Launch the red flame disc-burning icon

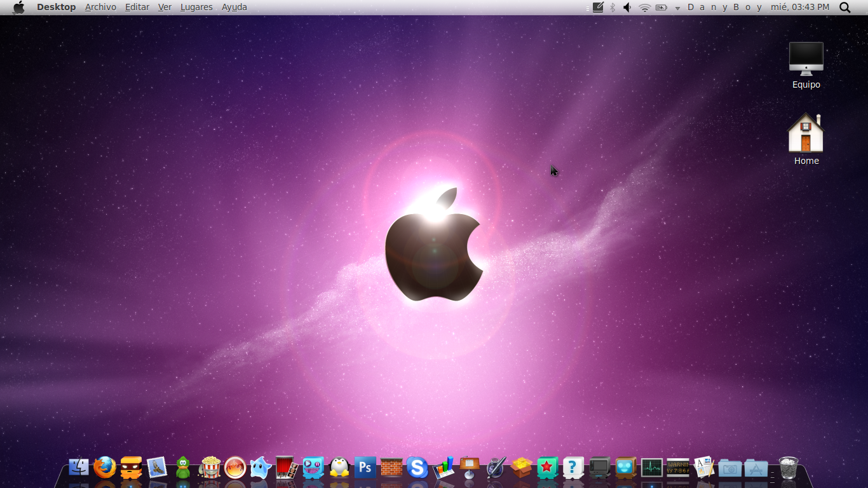pyautogui.click(x=235, y=468)
